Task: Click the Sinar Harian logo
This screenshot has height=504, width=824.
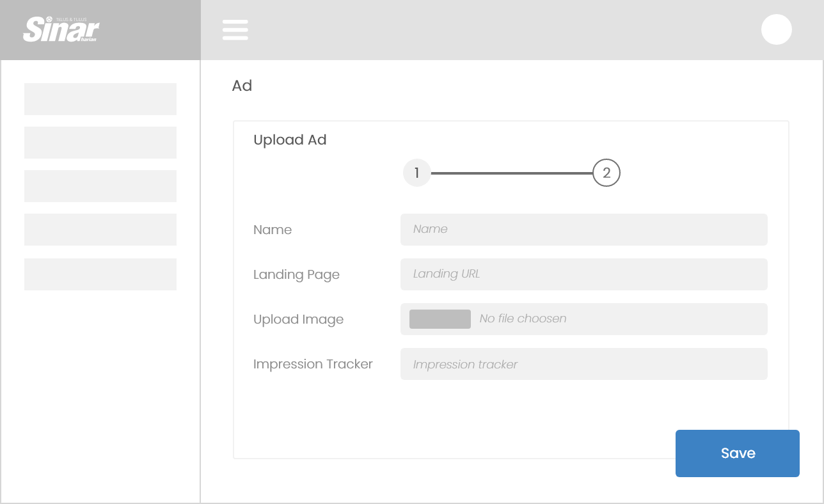Action: (x=61, y=29)
